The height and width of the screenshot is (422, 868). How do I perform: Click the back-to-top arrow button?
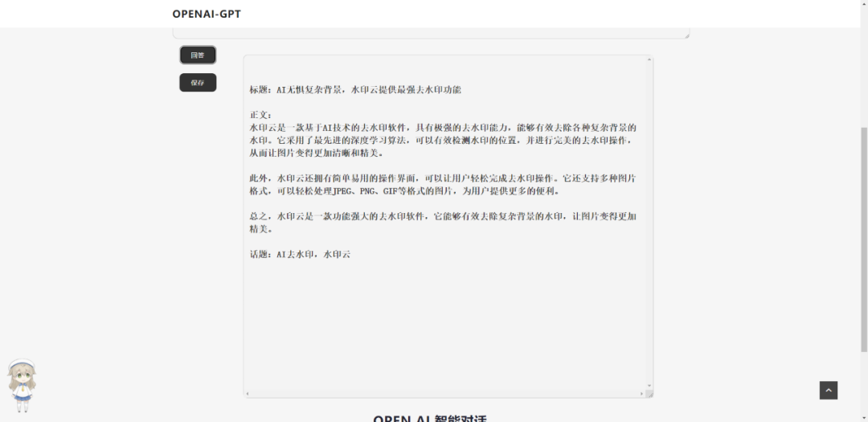(x=828, y=391)
